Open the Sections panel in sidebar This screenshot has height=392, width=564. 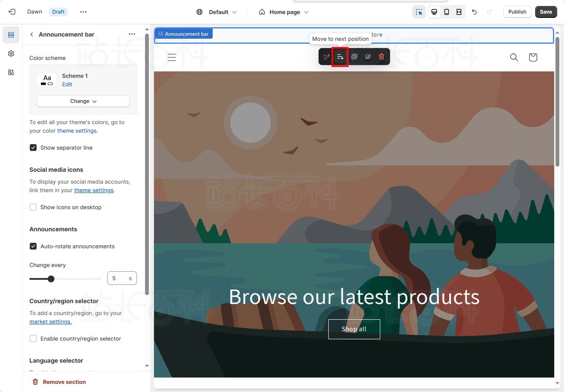[x=11, y=35]
